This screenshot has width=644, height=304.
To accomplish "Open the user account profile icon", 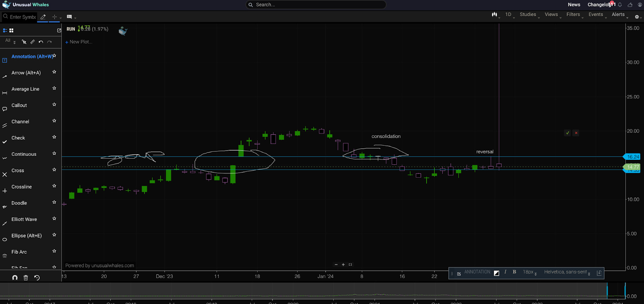I will coord(640,5).
